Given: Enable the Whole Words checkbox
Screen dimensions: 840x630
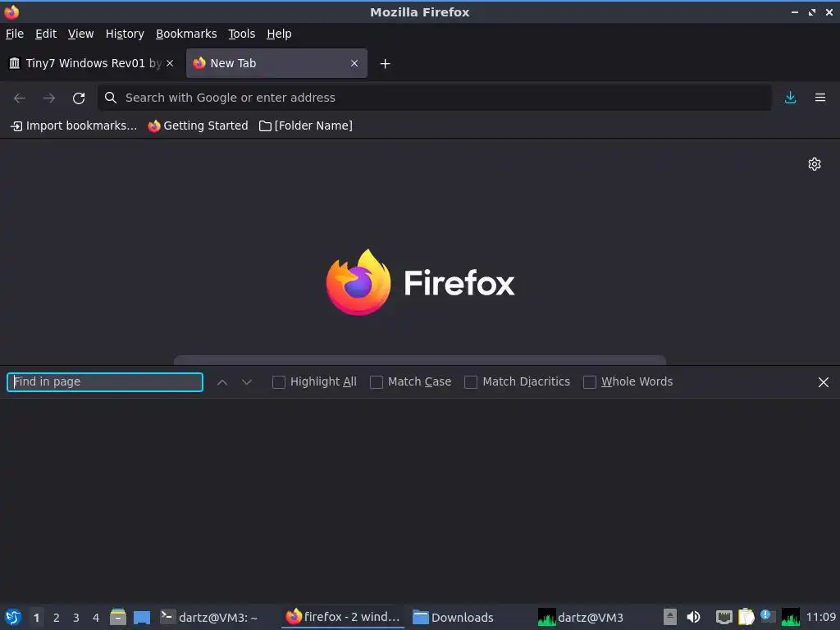Looking at the screenshot, I should (x=589, y=382).
